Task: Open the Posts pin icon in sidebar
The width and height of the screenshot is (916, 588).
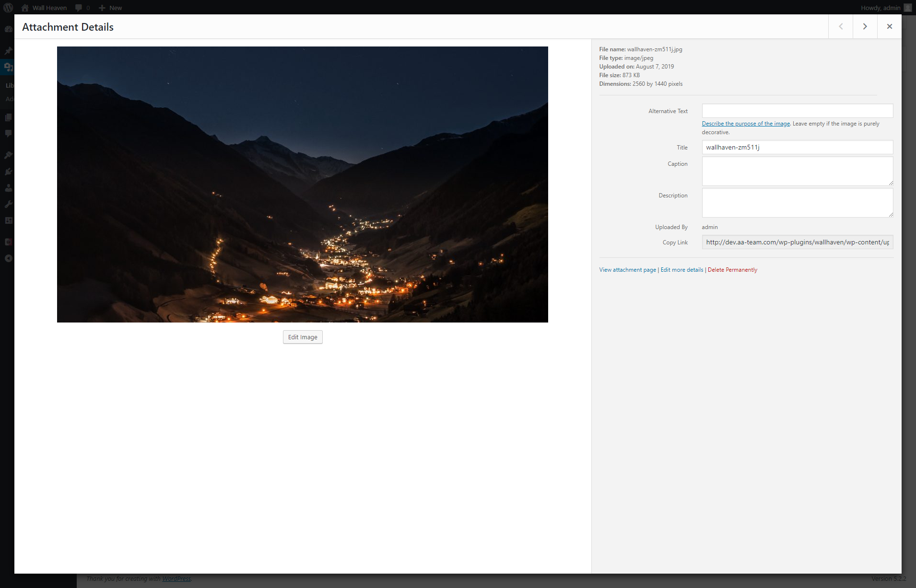Action: (8, 50)
